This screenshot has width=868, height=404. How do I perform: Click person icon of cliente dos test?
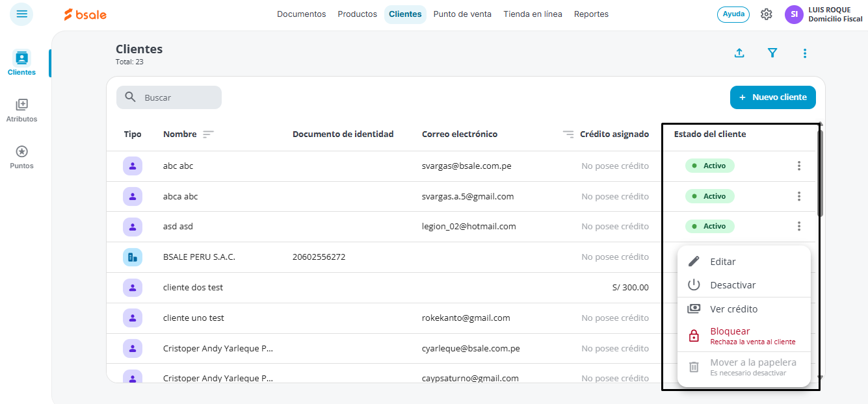pos(133,288)
